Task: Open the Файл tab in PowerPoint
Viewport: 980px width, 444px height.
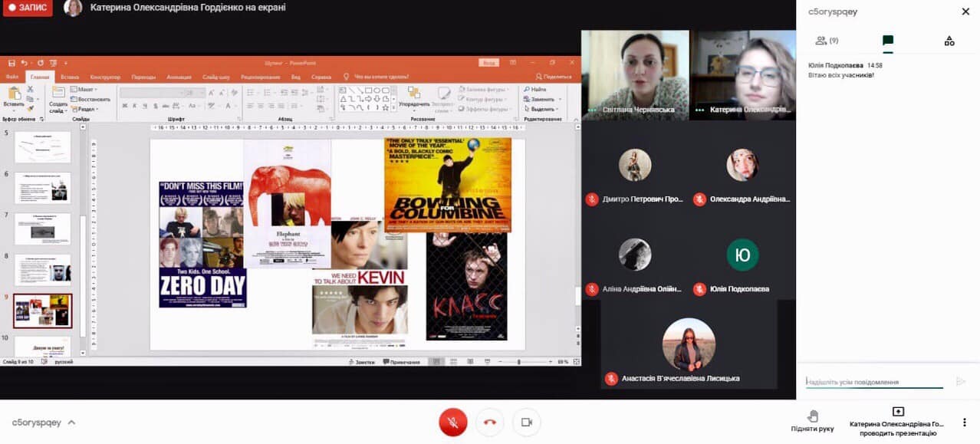Action: pos(12,77)
